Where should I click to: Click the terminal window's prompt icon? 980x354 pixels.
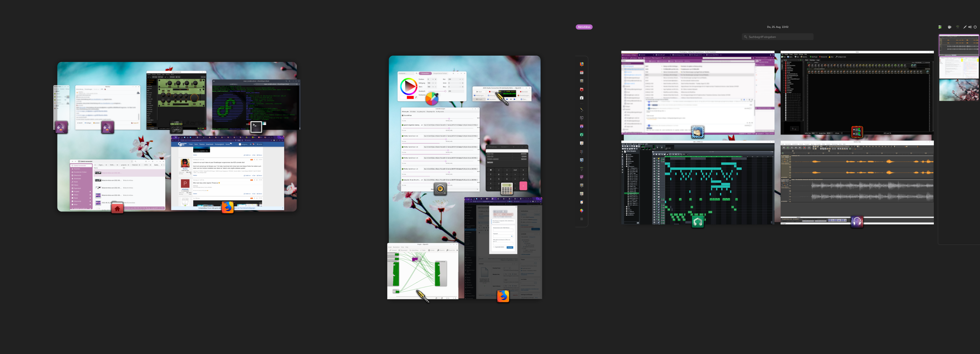(256, 127)
